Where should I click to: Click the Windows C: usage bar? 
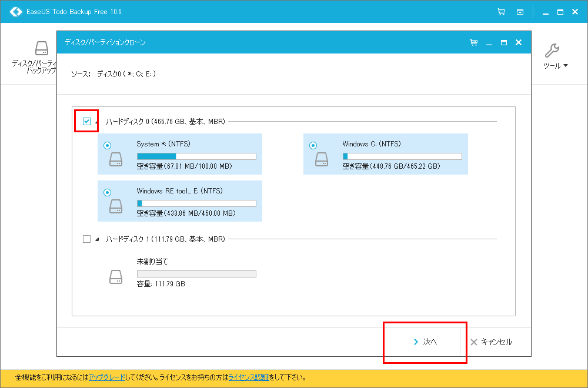pyautogui.click(x=402, y=156)
